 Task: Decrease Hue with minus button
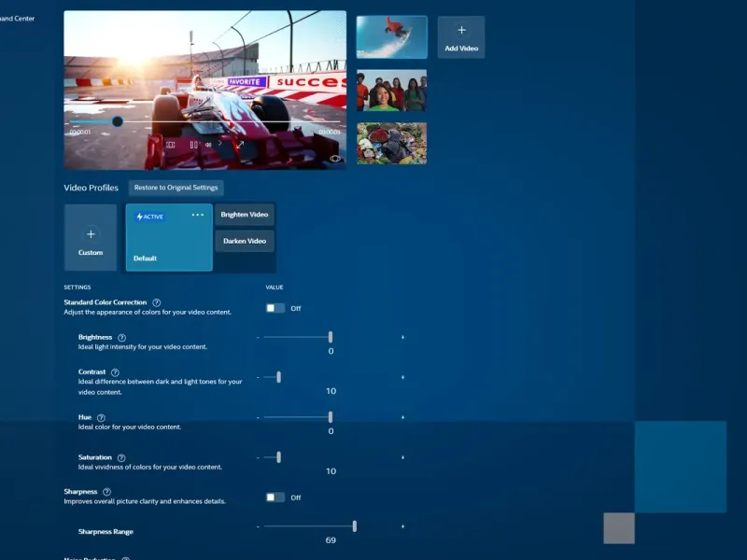click(258, 417)
